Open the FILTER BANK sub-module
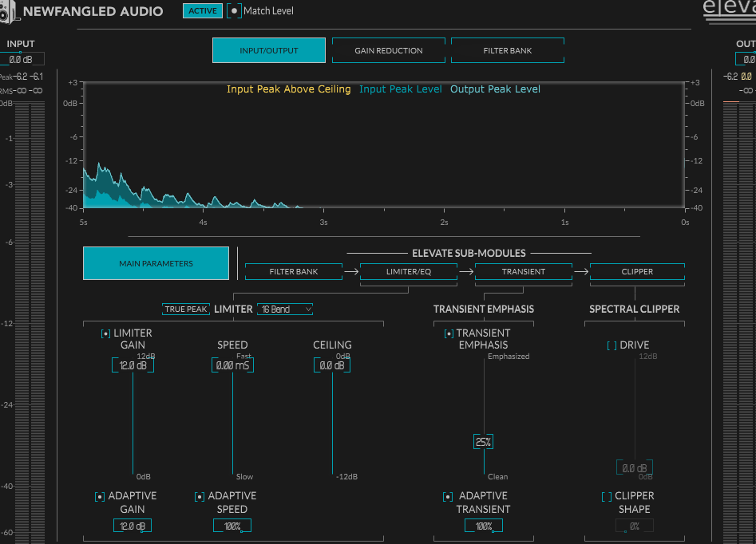Screen dimensions: 756x544 tap(294, 271)
